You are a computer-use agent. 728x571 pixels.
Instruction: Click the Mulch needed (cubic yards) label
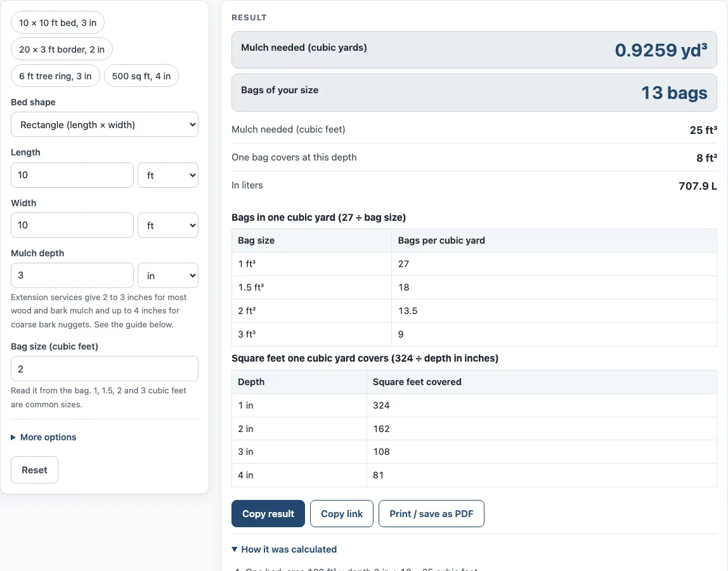pyautogui.click(x=304, y=48)
